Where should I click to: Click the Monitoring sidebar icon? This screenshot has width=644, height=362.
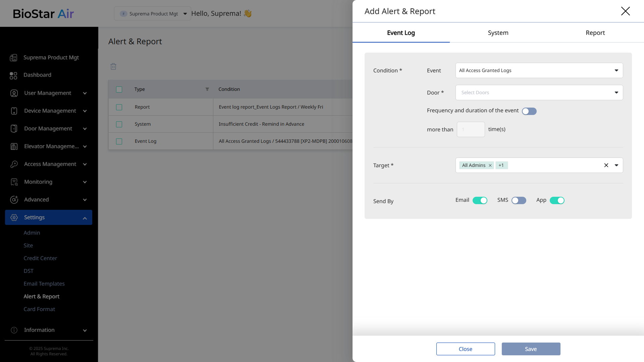14,182
